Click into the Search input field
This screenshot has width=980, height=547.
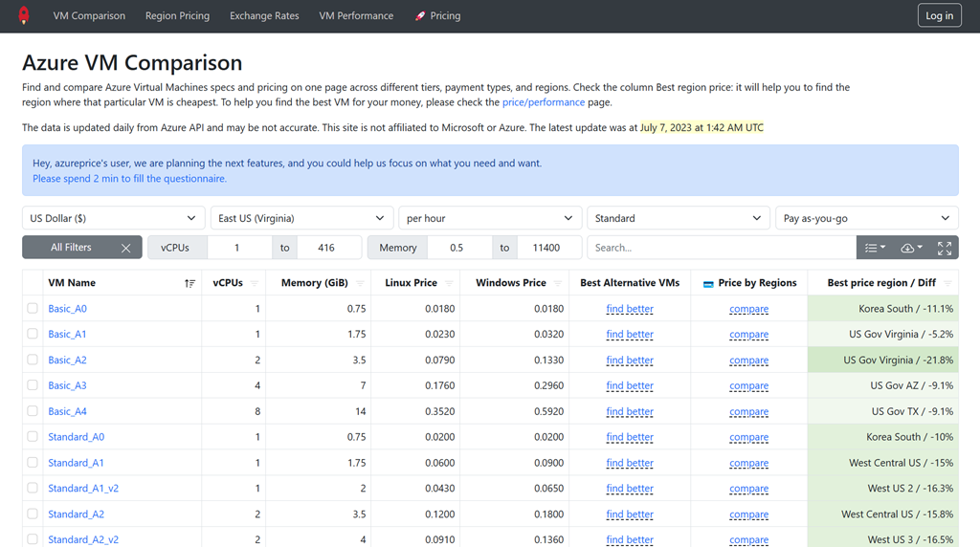tap(722, 248)
